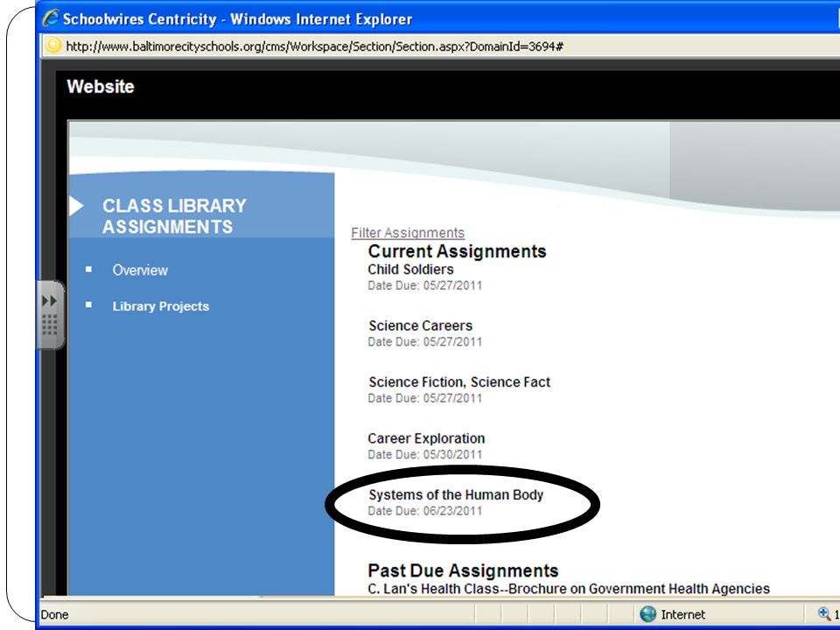This screenshot has width=840, height=630.
Task: Open C. Lan's Health Class brochure assignment
Action: point(569,589)
